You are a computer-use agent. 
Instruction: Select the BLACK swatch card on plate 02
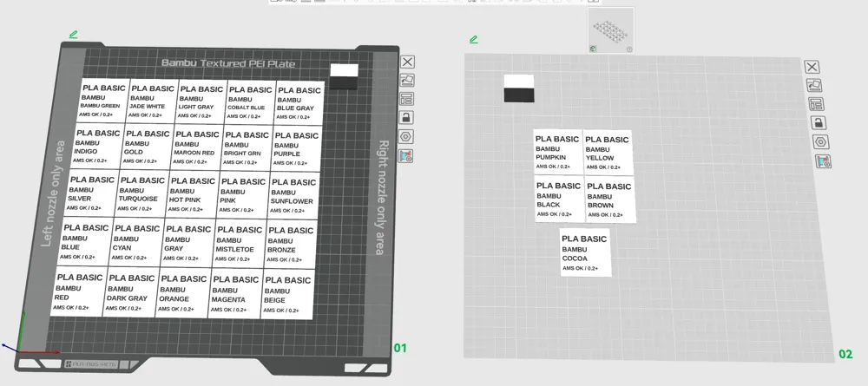tap(560, 200)
